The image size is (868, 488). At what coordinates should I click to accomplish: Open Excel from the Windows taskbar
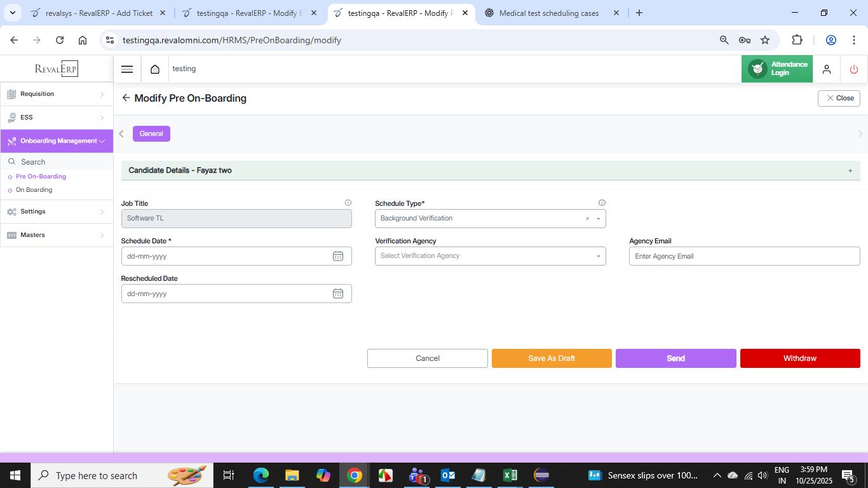pyautogui.click(x=510, y=475)
